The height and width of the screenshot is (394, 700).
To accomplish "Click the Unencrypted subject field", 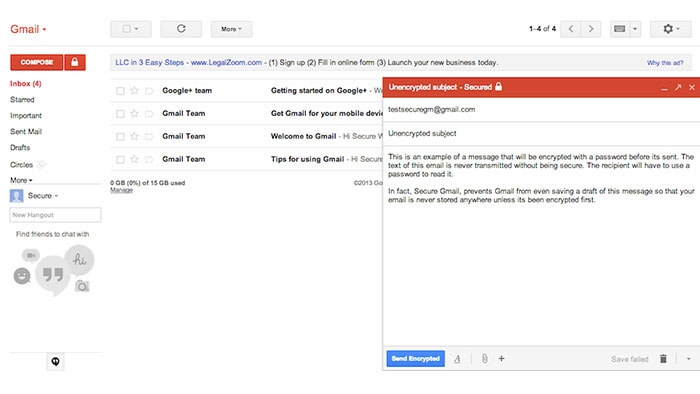I will pyautogui.click(x=541, y=133).
